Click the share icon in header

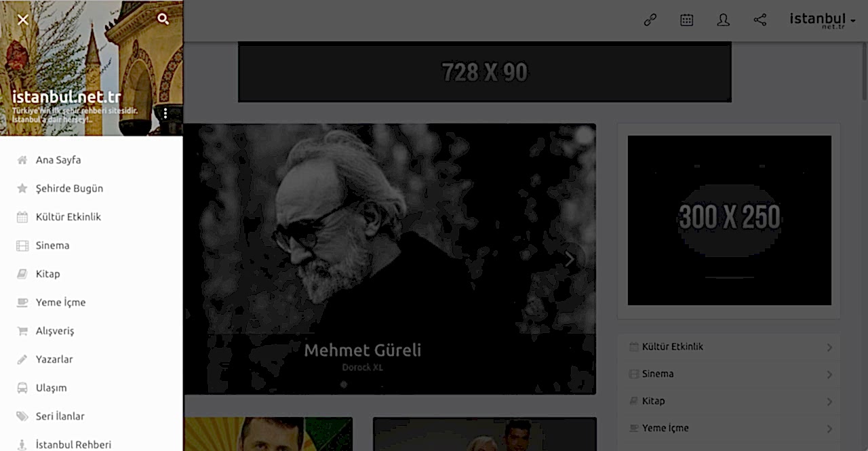coord(760,20)
